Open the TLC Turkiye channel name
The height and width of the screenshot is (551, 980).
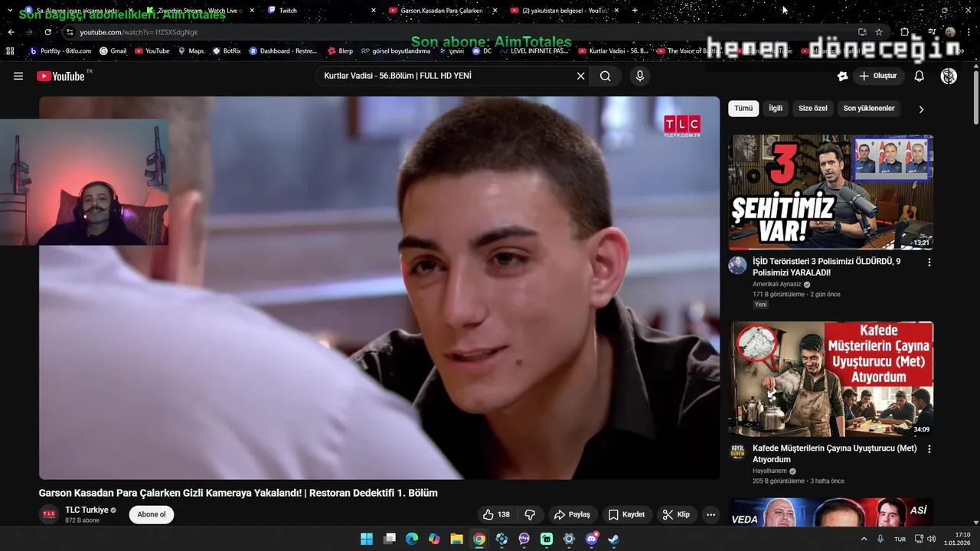87,510
